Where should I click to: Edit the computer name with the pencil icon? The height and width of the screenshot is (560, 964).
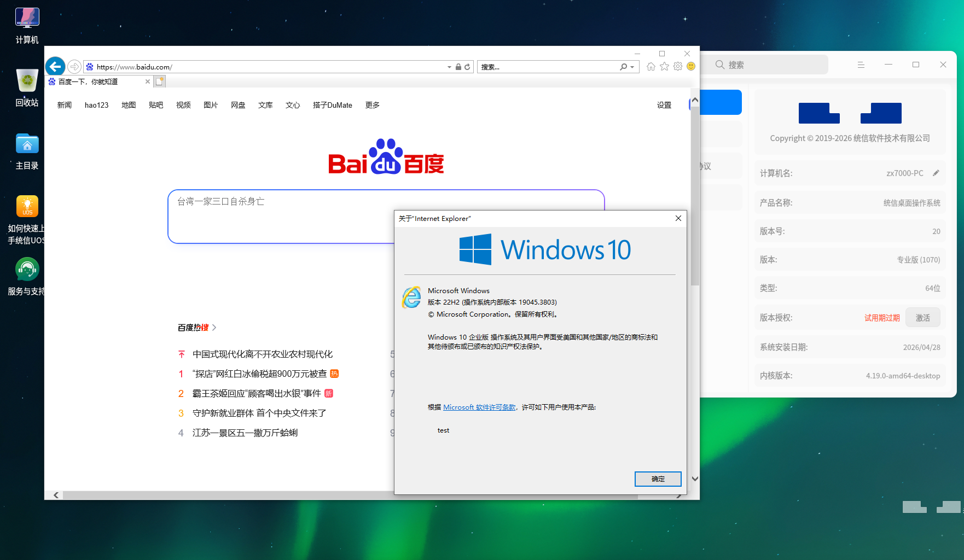(937, 173)
